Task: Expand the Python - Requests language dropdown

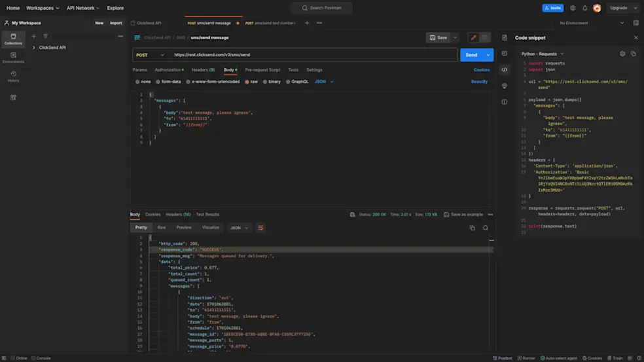Action: (x=542, y=54)
